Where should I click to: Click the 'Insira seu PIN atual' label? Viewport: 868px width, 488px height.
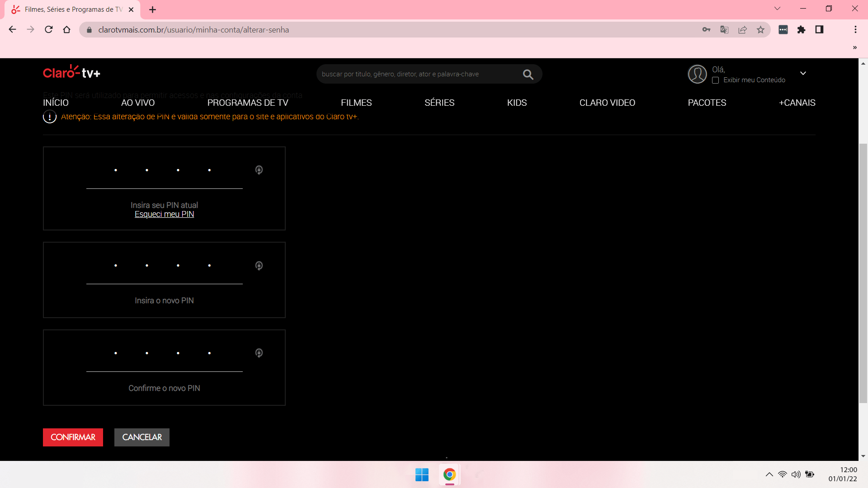pyautogui.click(x=164, y=205)
